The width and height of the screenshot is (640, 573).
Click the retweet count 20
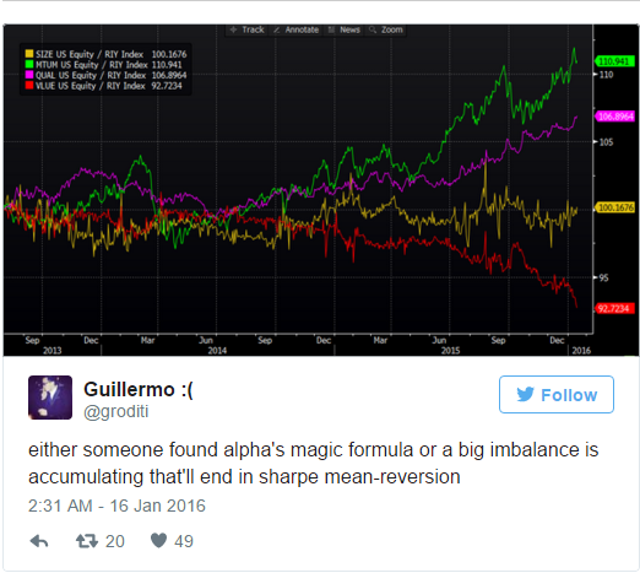115,541
